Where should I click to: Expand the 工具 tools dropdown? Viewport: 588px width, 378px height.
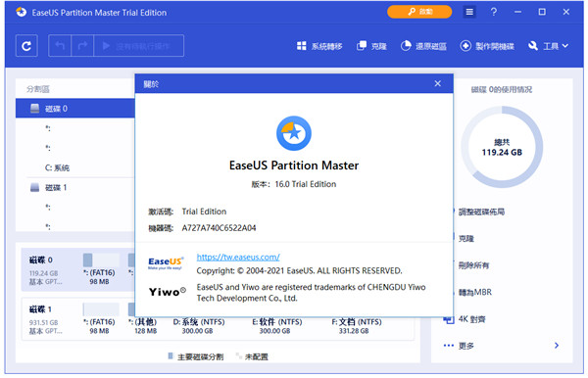pos(548,46)
